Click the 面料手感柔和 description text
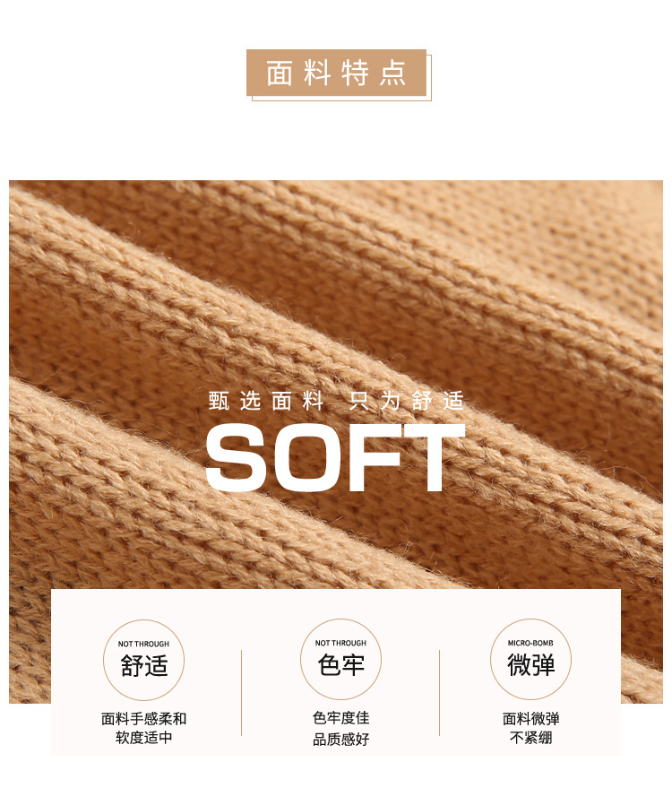 (x=143, y=719)
